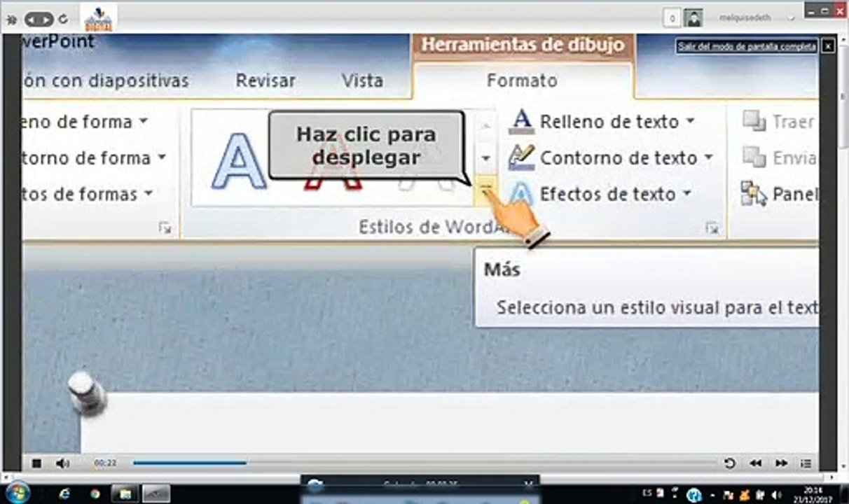
Task: Expand the melquisedeth user dropdown
Action: [x=792, y=19]
